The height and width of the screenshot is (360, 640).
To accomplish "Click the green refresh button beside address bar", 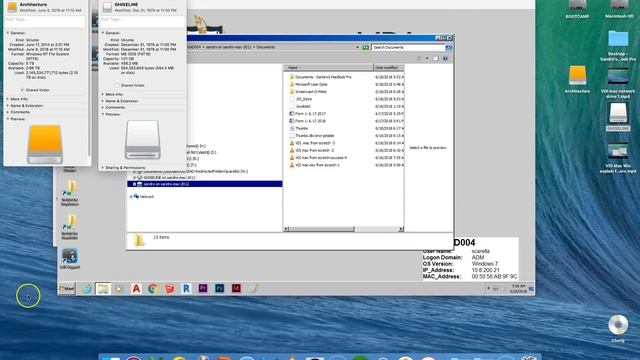I will pyautogui.click(x=366, y=47).
